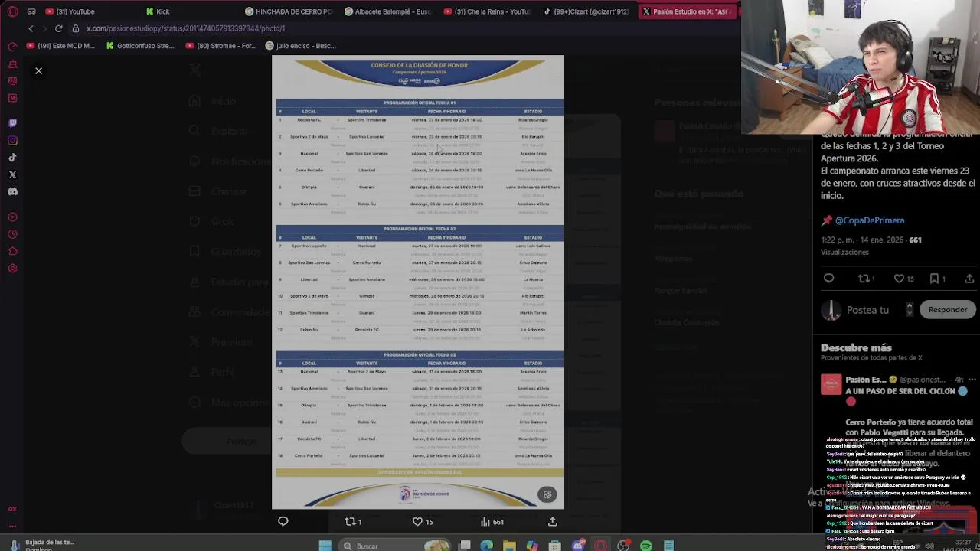The width and height of the screenshot is (980, 551).
Task: Open the 'Stromae - For...' bookmark
Action: pos(221,46)
